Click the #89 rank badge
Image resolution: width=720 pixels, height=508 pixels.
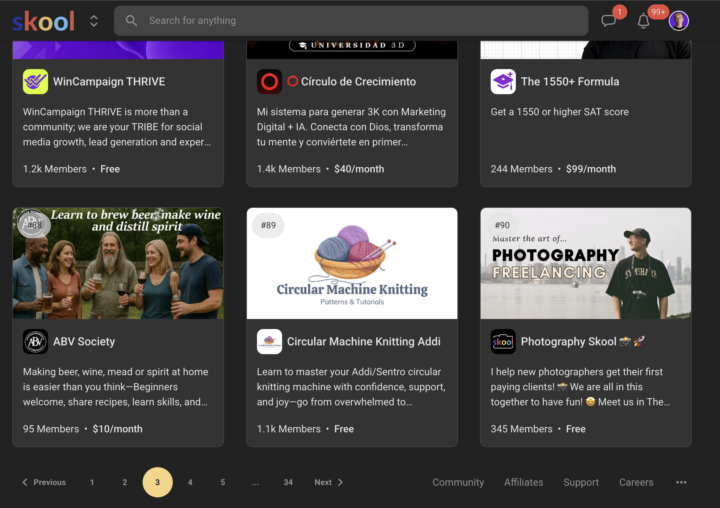point(268,225)
